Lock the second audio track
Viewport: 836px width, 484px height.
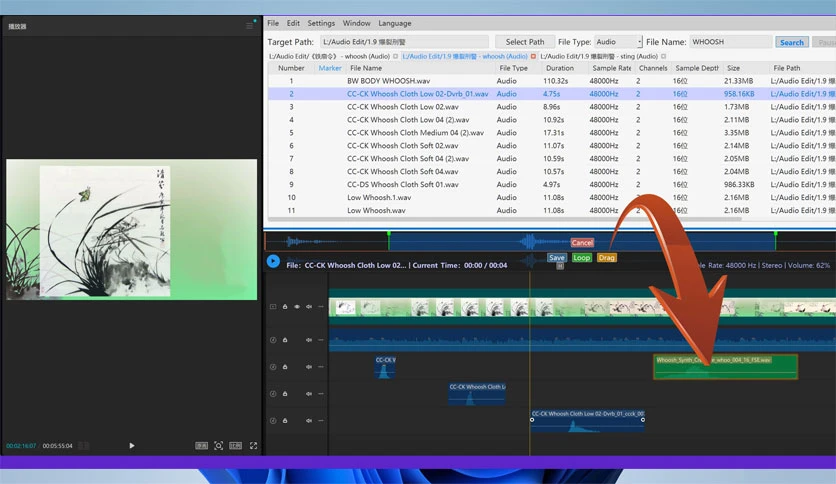pos(285,367)
